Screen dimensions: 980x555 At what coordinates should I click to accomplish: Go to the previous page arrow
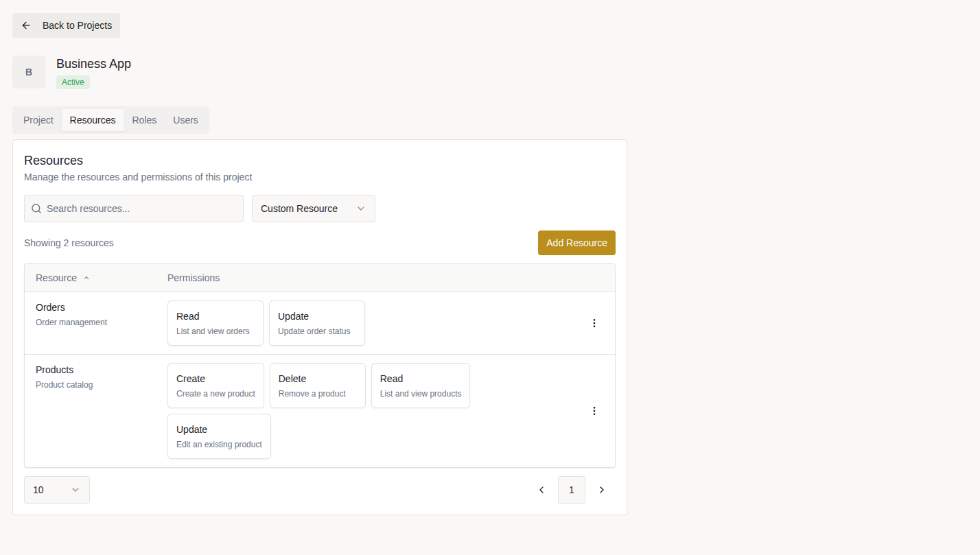click(x=541, y=490)
